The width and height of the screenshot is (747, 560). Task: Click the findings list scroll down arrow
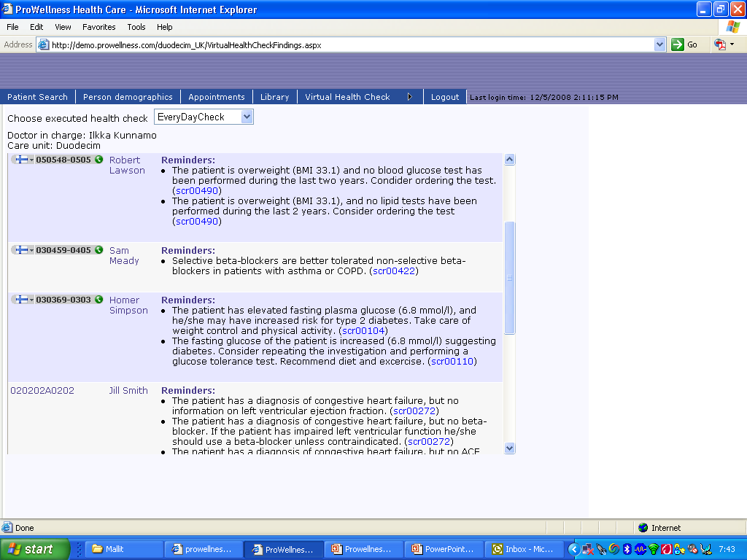509,448
